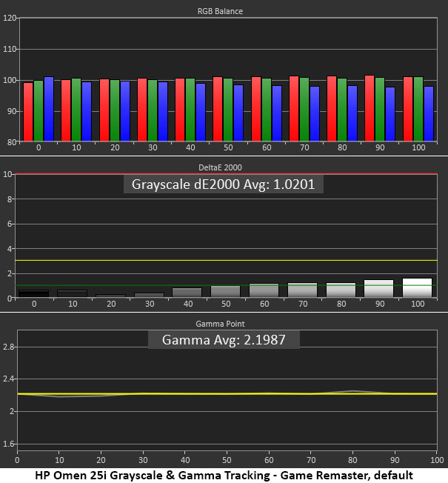Image resolution: width=448 pixels, height=483 pixels.
Task: Click the green bar at 70 in RGB Balance
Action: (304, 109)
